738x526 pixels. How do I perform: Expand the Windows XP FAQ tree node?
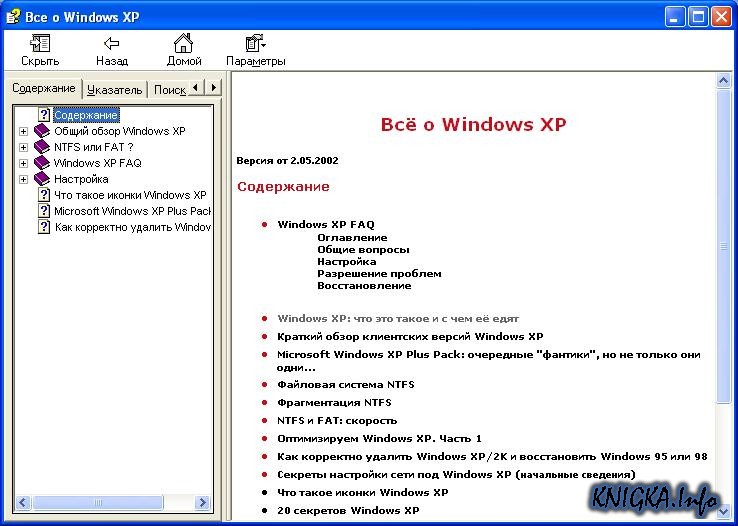(23, 163)
